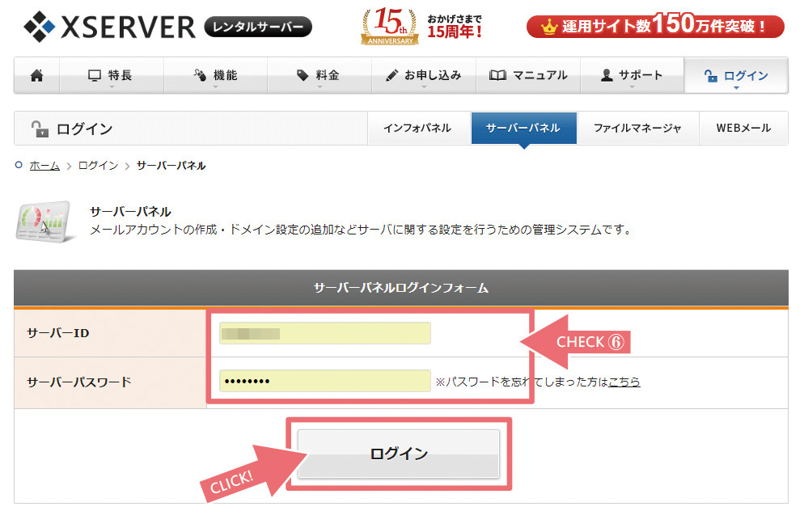Viewport: 804px width, 532px height.
Task: Switch to the WEBメール tab
Action: pos(743,128)
